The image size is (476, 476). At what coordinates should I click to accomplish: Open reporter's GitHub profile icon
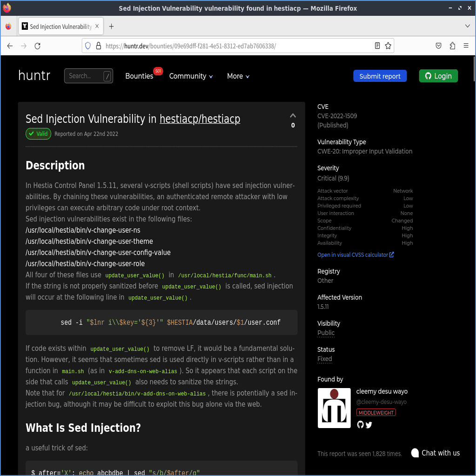360,424
